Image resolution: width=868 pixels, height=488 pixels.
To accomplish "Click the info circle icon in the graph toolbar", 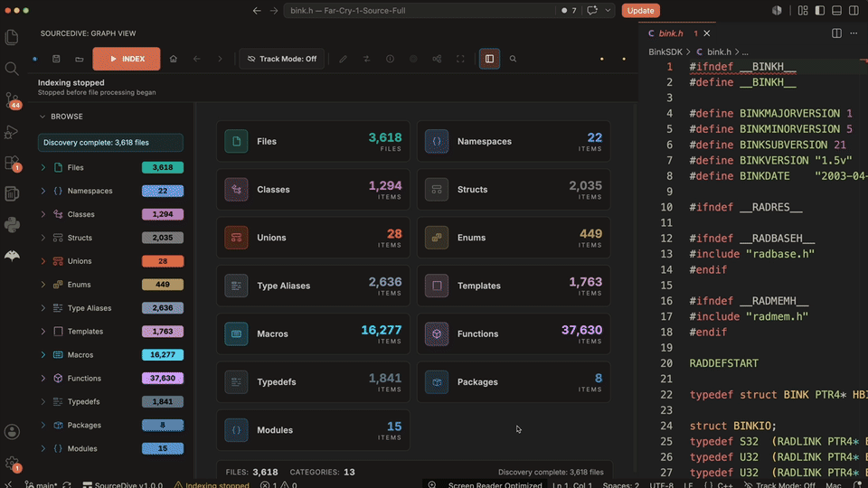I will 391,59.
